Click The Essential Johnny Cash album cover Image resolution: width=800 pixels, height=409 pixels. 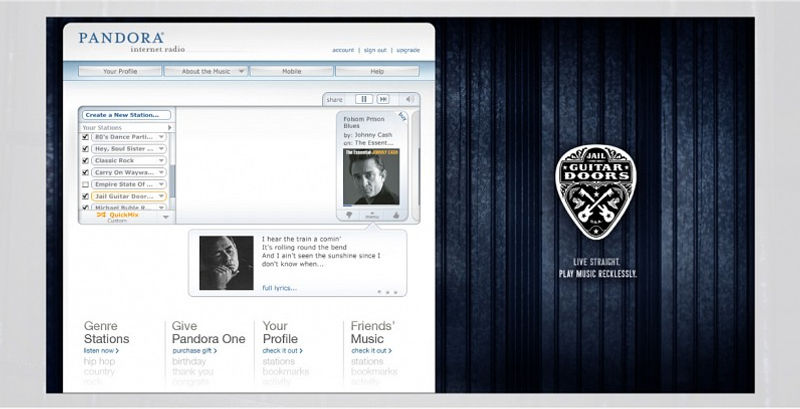[371, 177]
